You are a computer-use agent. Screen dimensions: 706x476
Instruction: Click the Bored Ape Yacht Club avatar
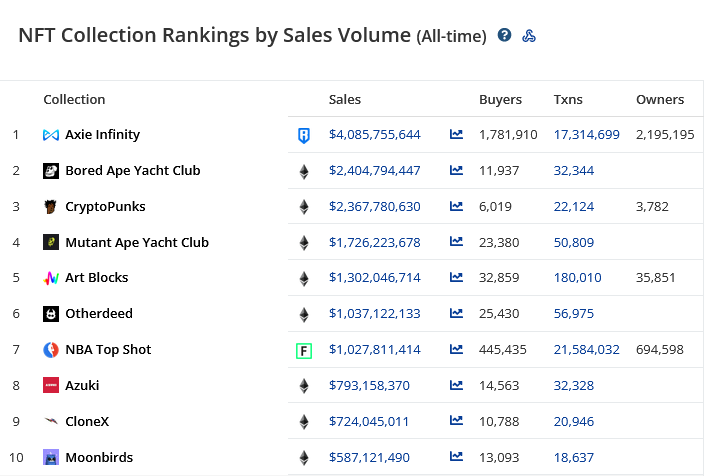51,171
